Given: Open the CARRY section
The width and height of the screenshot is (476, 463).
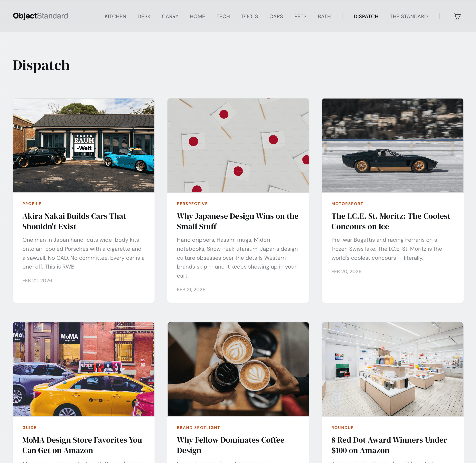Looking at the screenshot, I should (x=170, y=16).
